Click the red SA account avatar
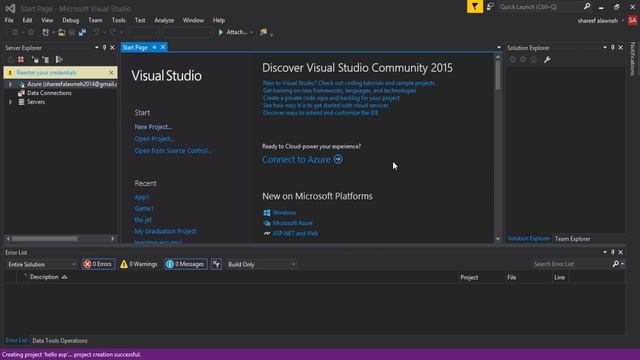Viewport: 640px width, 360px height. [632, 20]
